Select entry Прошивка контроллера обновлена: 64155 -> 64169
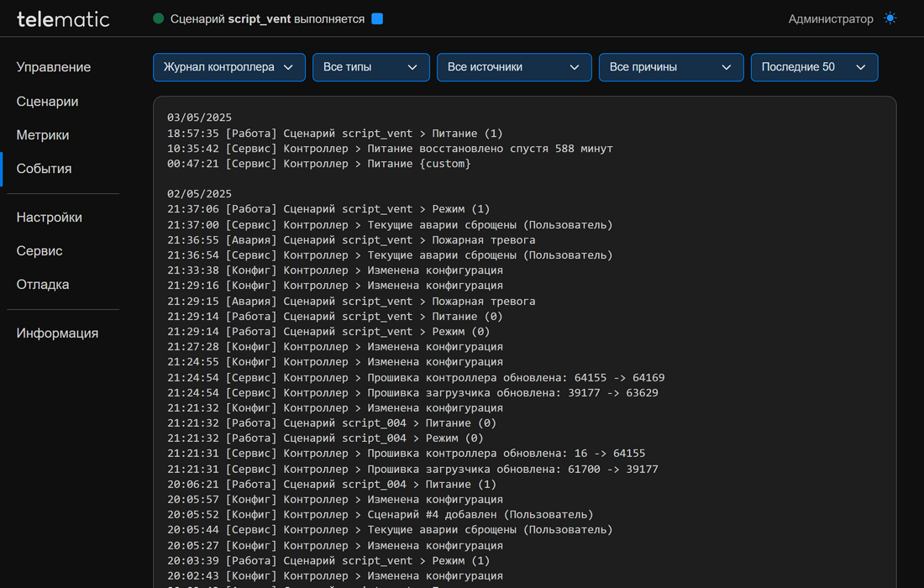This screenshot has width=924, height=588. (x=416, y=378)
